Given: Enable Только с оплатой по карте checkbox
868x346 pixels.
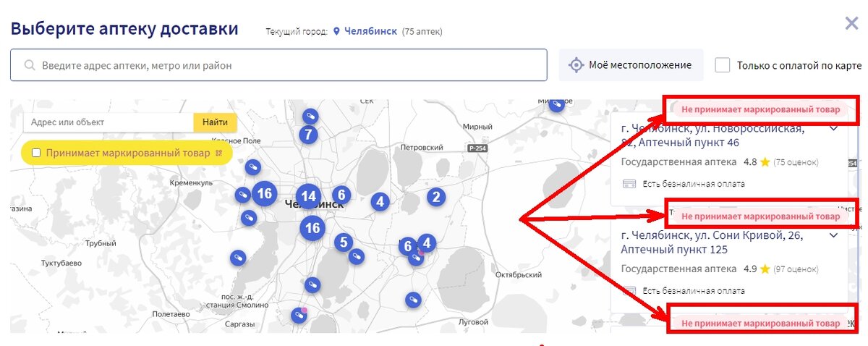Looking at the screenshot, I should click(x=722, y=65).
